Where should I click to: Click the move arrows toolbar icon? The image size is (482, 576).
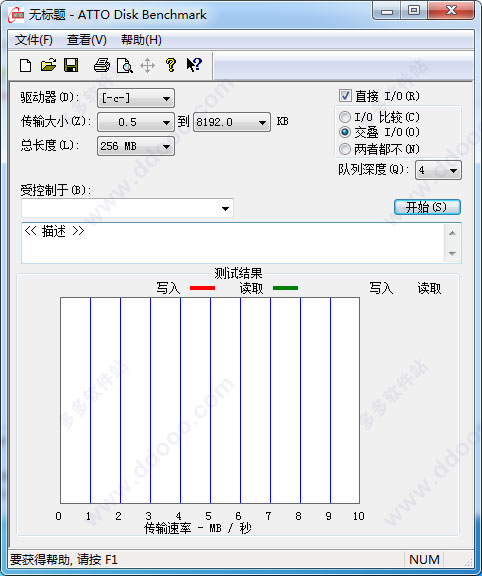click(x=147, y=66)
